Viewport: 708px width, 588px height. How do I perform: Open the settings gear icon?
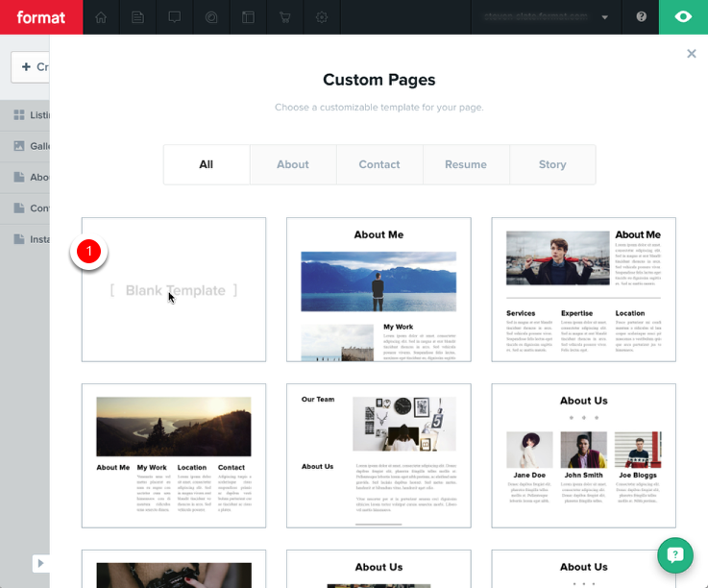(322, 17)
